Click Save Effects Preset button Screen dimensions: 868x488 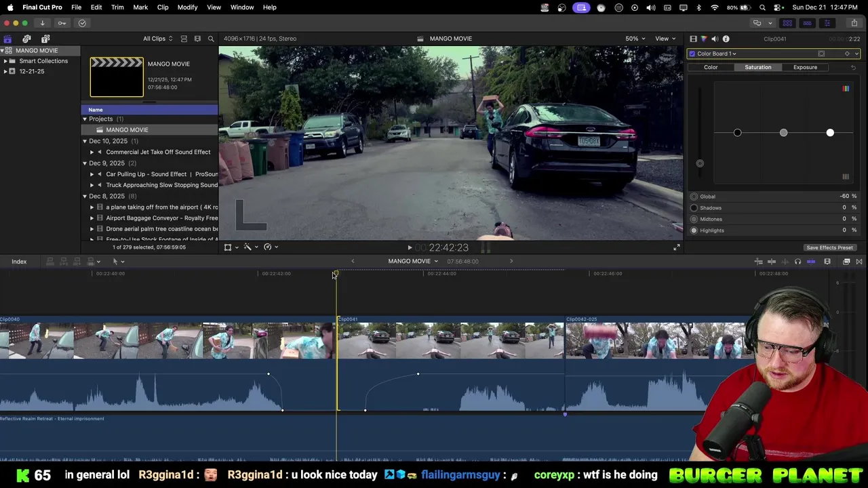click(829, 247)
